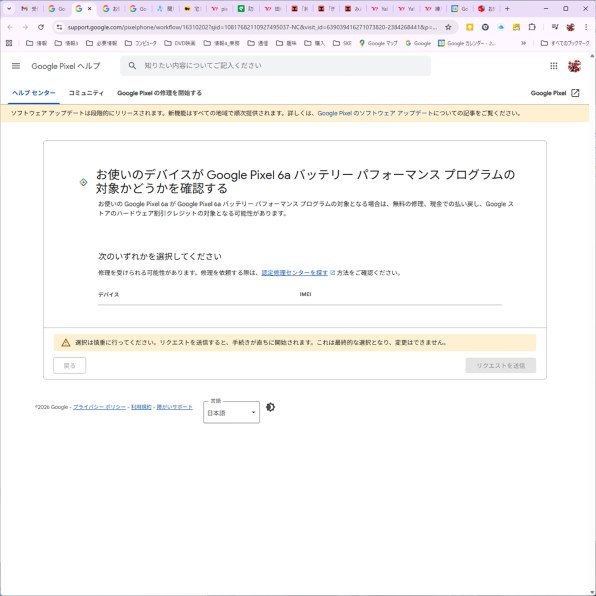
Task: Open the すべてのブックマーク folder
Action: (x=565, y=43)
